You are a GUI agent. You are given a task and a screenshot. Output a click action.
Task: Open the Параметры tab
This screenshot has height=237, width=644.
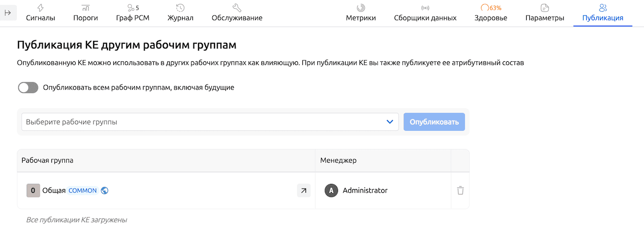click(x=545, y=13)
